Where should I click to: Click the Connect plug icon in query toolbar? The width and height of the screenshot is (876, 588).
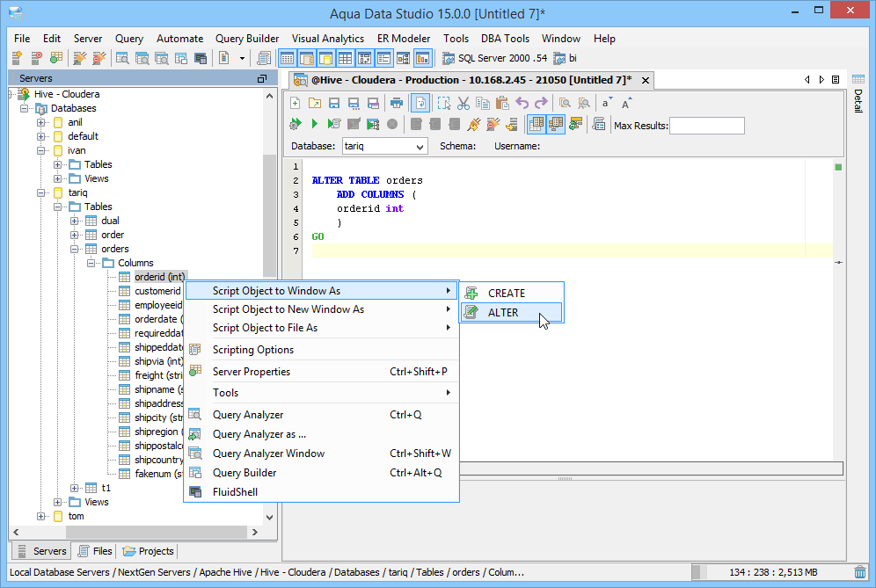pyautogui.click(x=474, y=124)
